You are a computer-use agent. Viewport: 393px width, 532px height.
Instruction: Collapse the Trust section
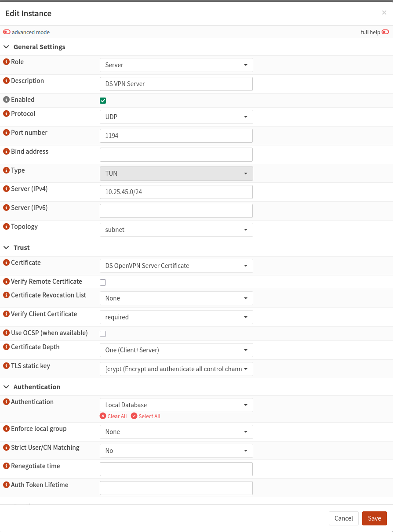6,247
